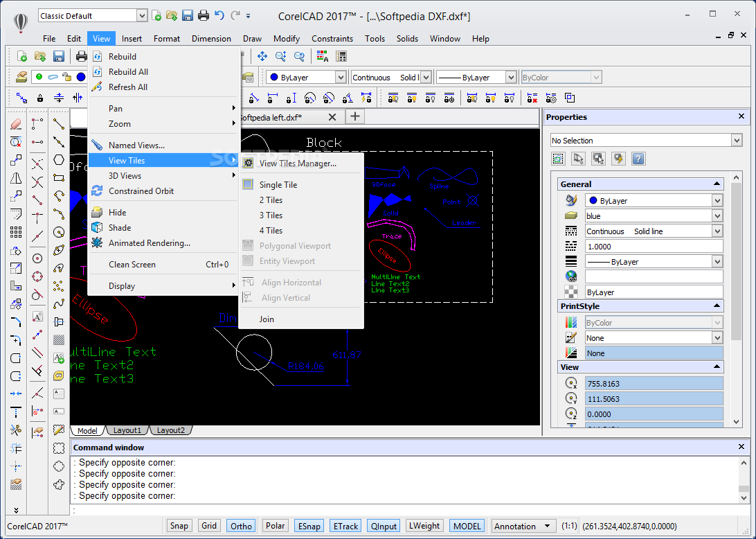The width and height of the screenshot is (756, 539).
Task: Select the Rectangle draw tool
Action: [x=59, y=177]
